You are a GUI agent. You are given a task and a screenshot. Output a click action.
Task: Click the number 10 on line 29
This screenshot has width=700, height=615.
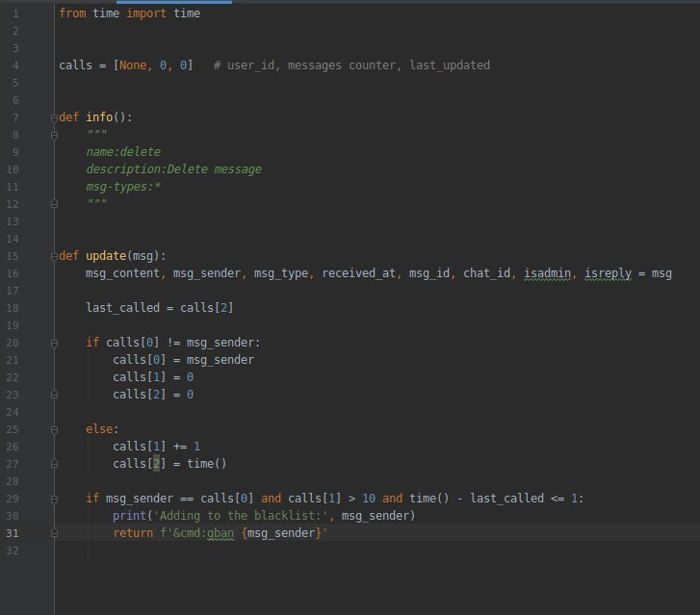(x=369, y=499)
